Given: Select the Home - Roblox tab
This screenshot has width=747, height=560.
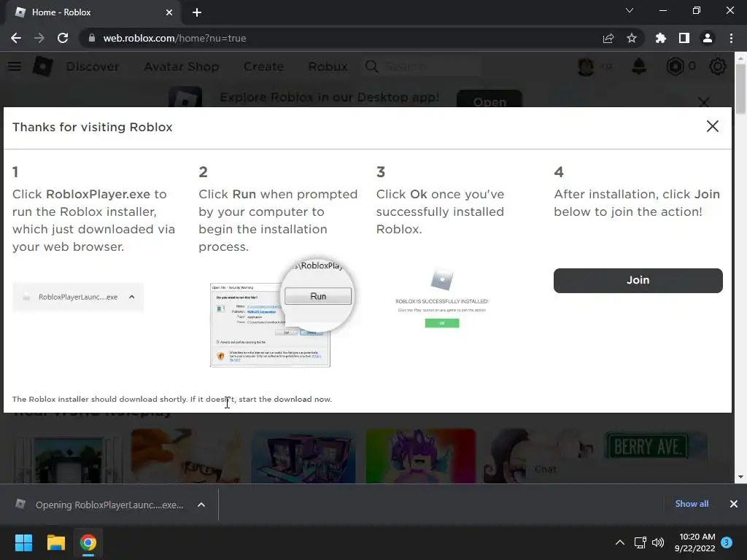Looking at the screenshot, I should click(x=93, y=12).
